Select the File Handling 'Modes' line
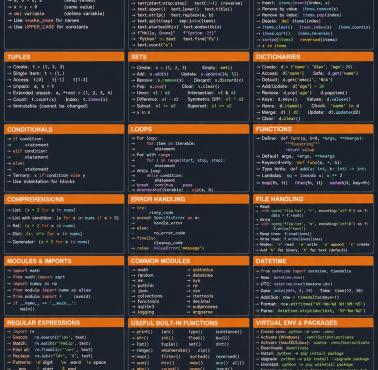 pyautogui.click(x=312, y=244)
